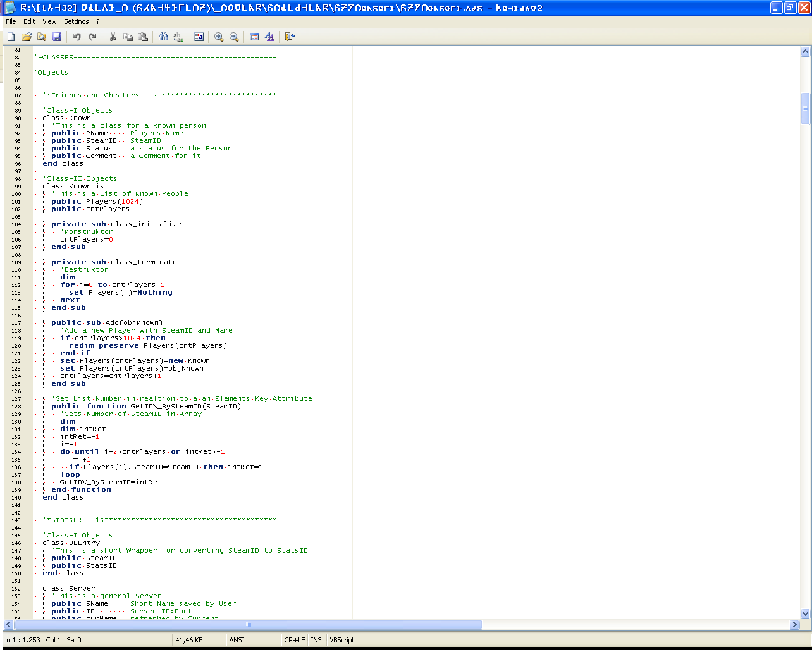
Task: Click 'cntPlayers=cntPlayers+1' line
Action: (x=111, y=376)
